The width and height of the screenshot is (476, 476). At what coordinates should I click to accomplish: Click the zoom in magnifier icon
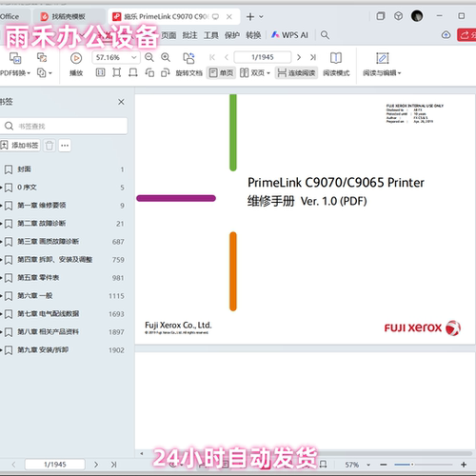click(x=166, y=57)
